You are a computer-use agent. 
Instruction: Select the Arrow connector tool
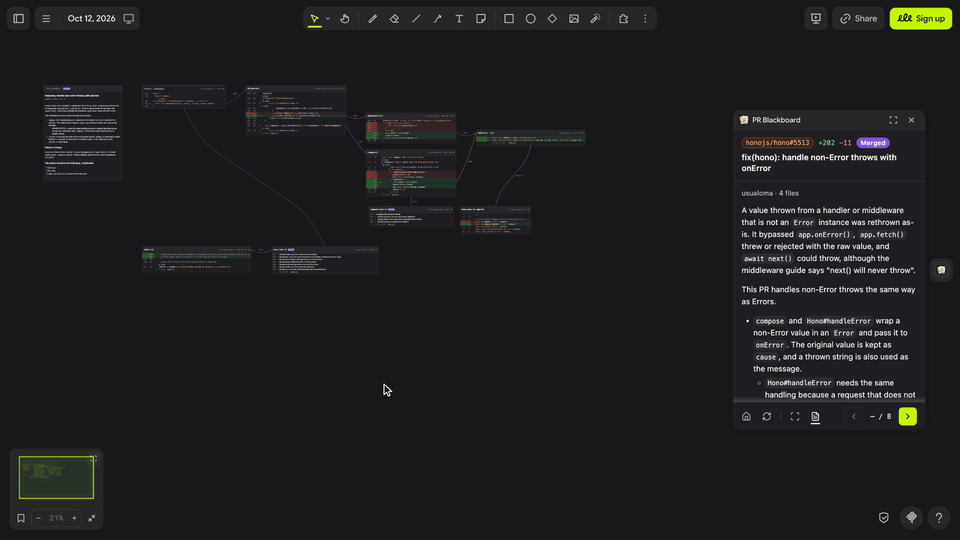(437, 18)
